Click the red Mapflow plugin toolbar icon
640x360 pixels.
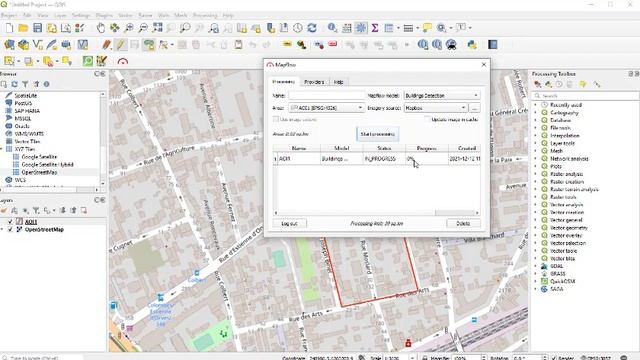point(123,62)
